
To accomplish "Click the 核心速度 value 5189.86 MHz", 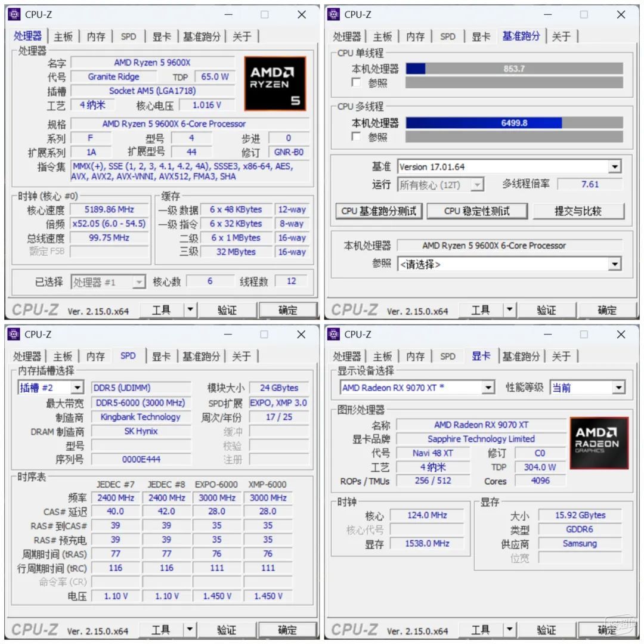I will (x=109, y=209).
